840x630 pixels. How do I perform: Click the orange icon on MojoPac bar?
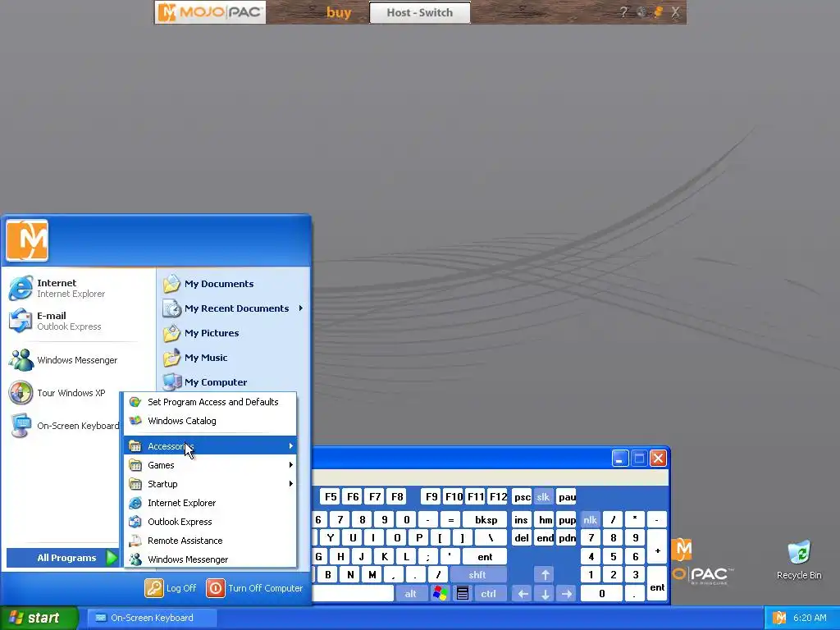tap(659, 12)
